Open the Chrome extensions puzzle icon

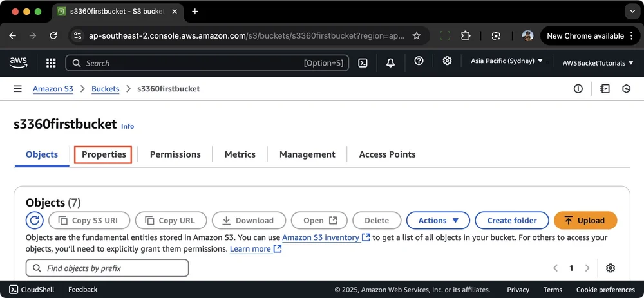tap(466, 35)
